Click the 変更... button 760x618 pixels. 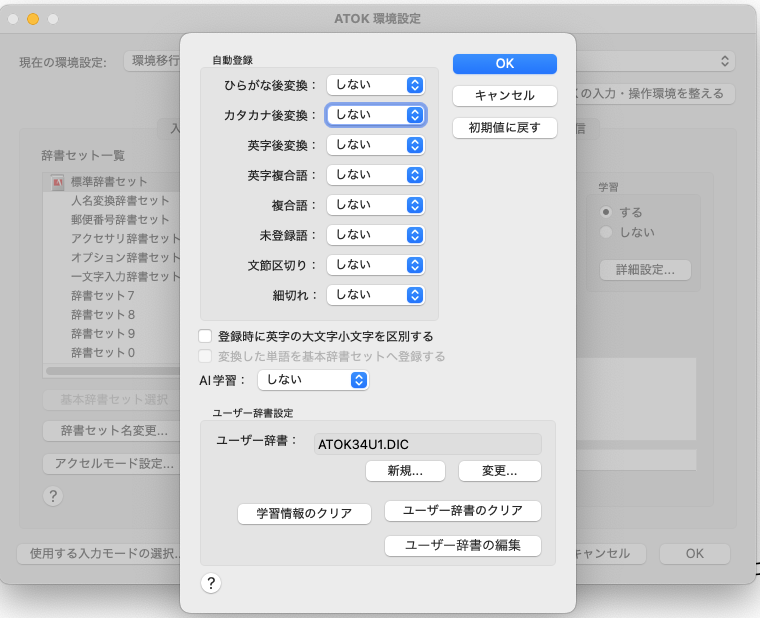pyautogui.click(x=499, y=471)
